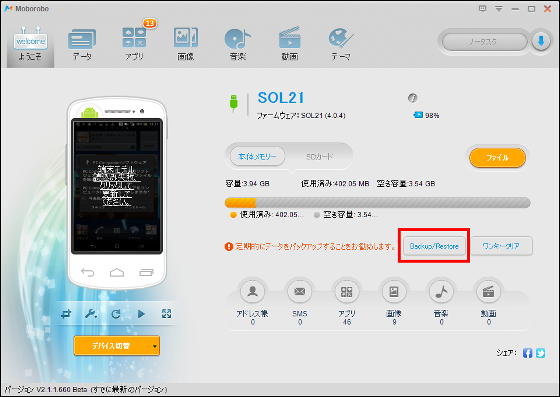Tap the phone home key icon

pos(117,273)
